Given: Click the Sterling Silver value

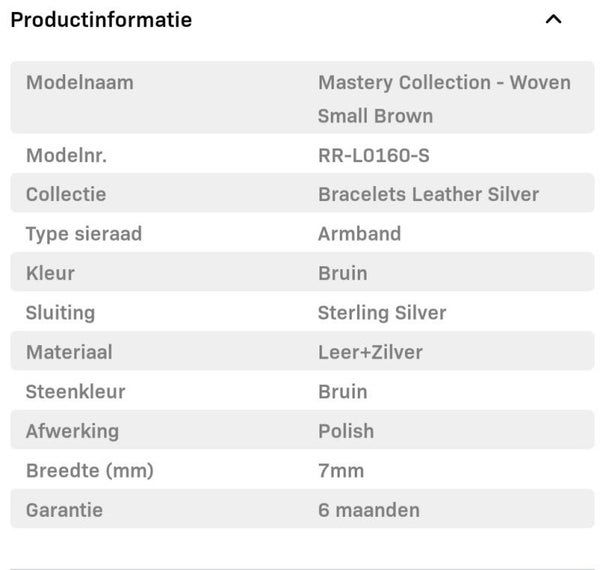Looking at the screenshot, I should (x=382, y=313).
